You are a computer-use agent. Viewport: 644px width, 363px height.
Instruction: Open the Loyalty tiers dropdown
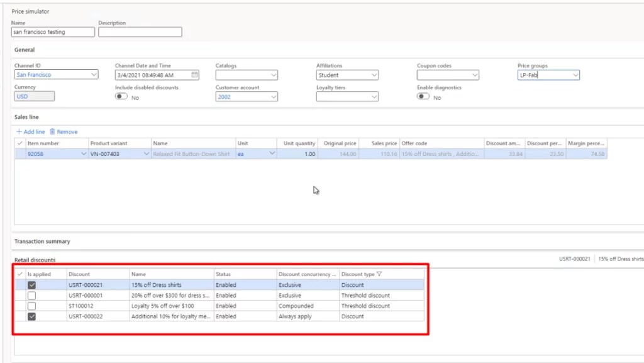374,97
